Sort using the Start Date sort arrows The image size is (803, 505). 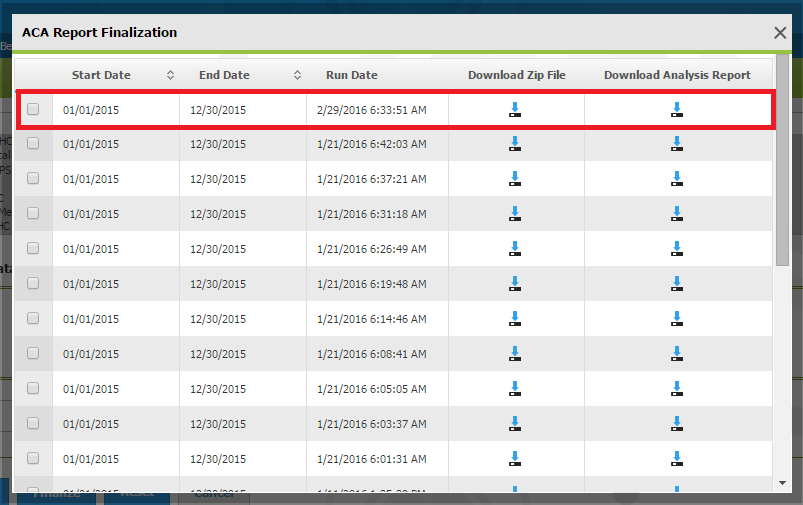point(170,75)
